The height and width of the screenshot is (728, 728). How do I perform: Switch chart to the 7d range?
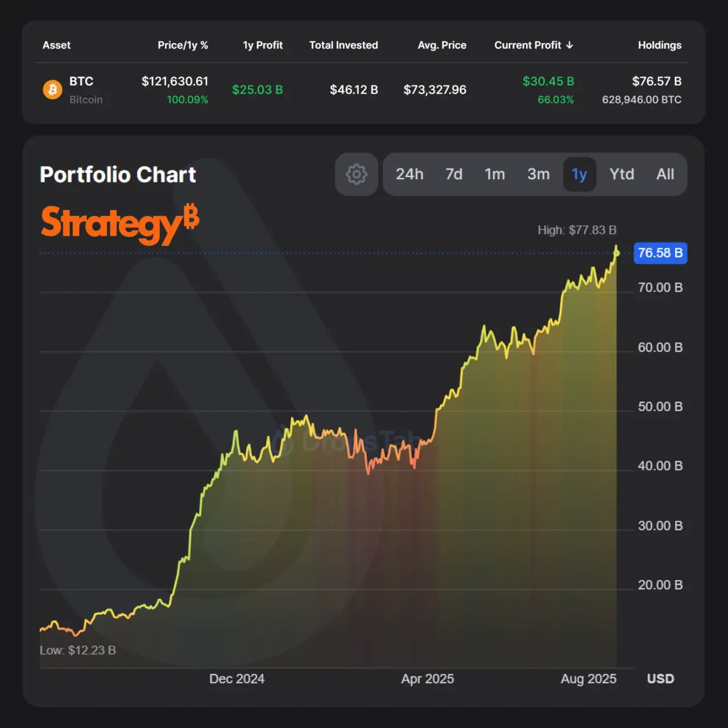[454, 174]
